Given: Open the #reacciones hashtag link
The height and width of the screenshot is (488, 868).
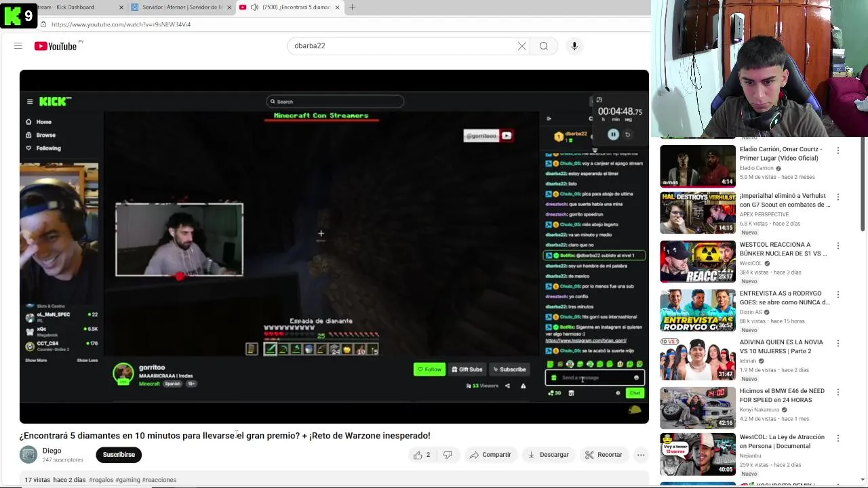Looking at the screenshot, I should click(x=159, y=480).
